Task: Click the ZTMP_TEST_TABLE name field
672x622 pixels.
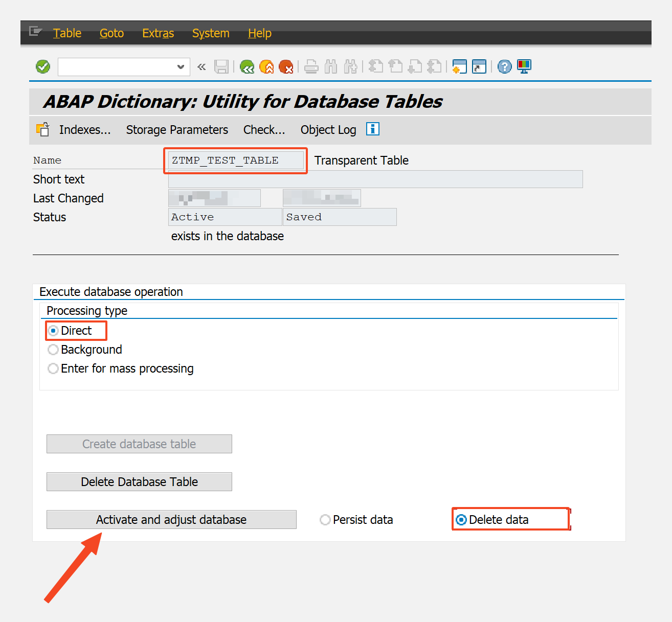Action: 235,160
